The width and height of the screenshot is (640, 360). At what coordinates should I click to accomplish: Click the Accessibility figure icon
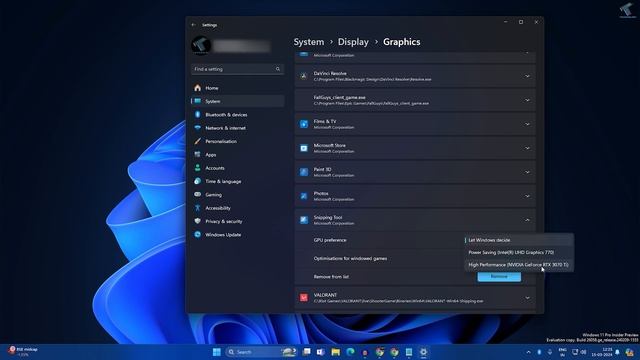[x=198, y=208]
